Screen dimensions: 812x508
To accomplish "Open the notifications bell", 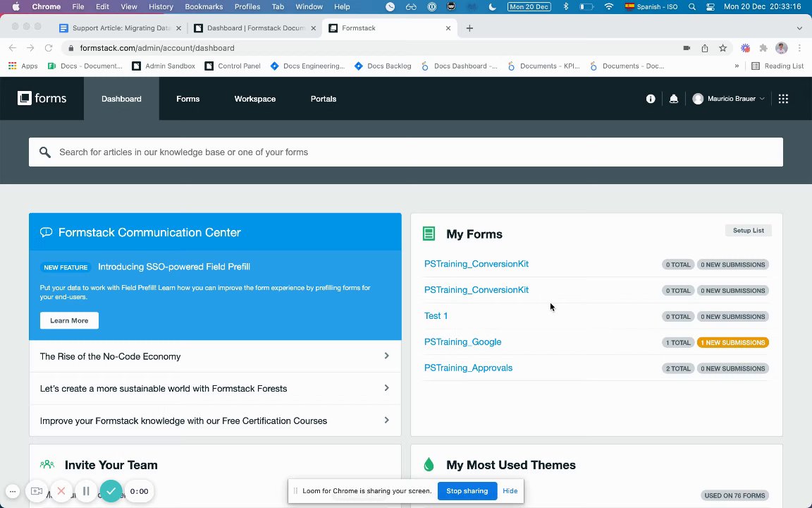I will (x=673, y=99).
